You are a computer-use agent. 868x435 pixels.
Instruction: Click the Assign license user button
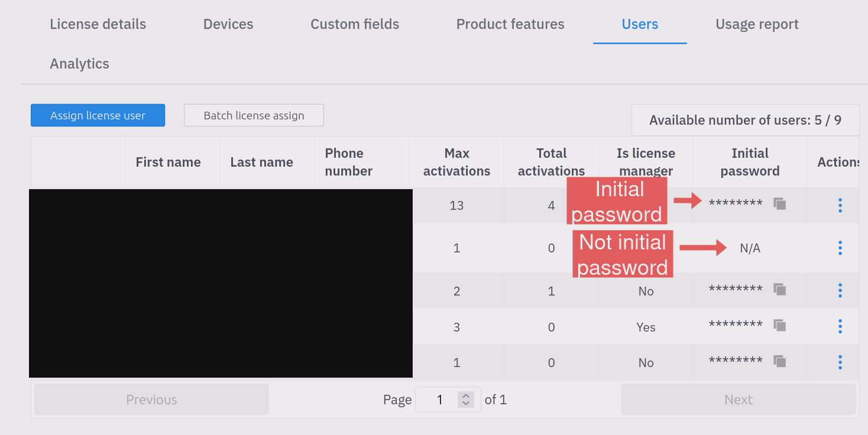click(x=98, y=115)
